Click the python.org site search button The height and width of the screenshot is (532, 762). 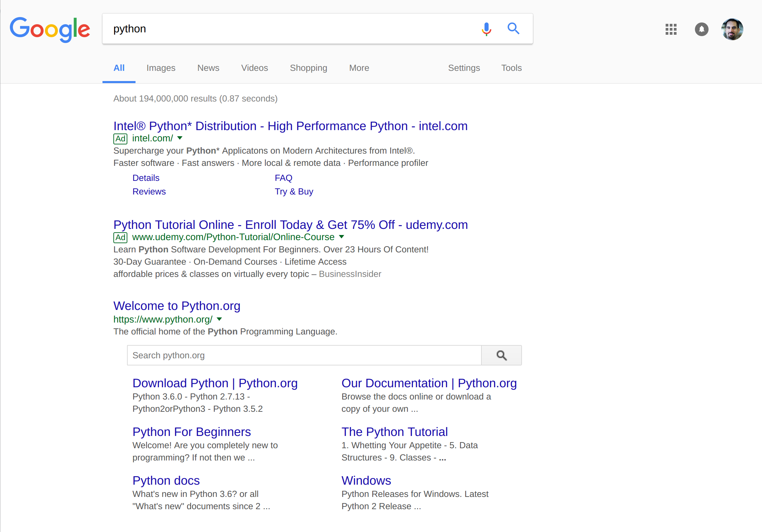[x=502, y=355]
